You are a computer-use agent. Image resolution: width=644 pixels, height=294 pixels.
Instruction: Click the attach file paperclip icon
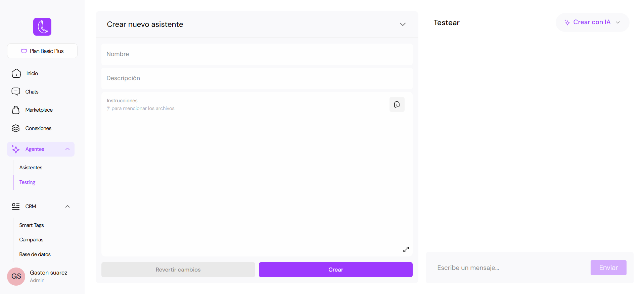[397, 105]
